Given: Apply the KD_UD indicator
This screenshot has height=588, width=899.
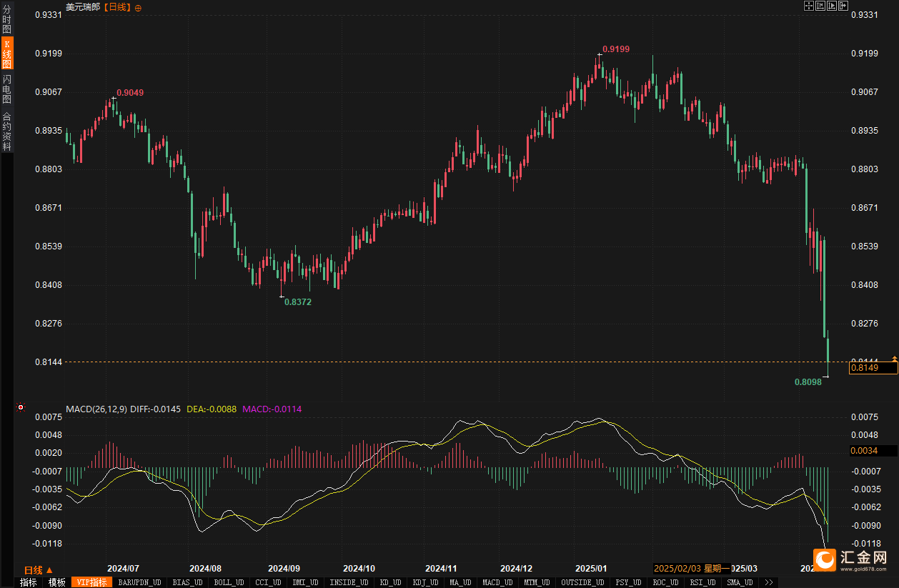Looking at the screenshot, I should click(x=391, y=582).
